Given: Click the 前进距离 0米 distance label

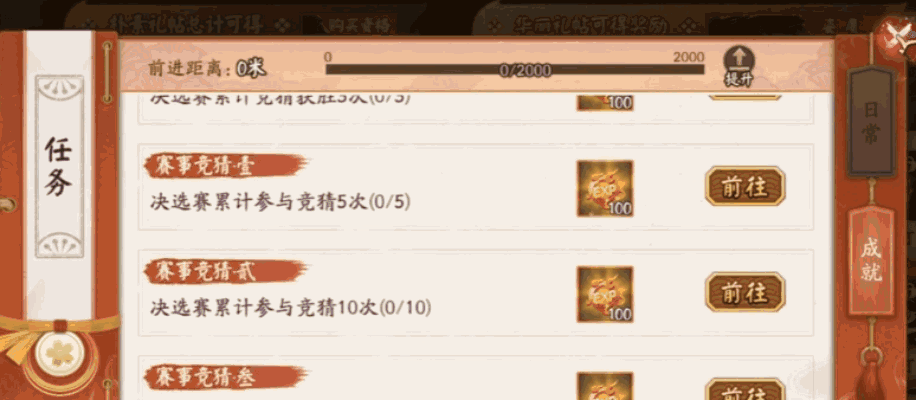Looking at the screenshot, I should [x=207, y=69].
